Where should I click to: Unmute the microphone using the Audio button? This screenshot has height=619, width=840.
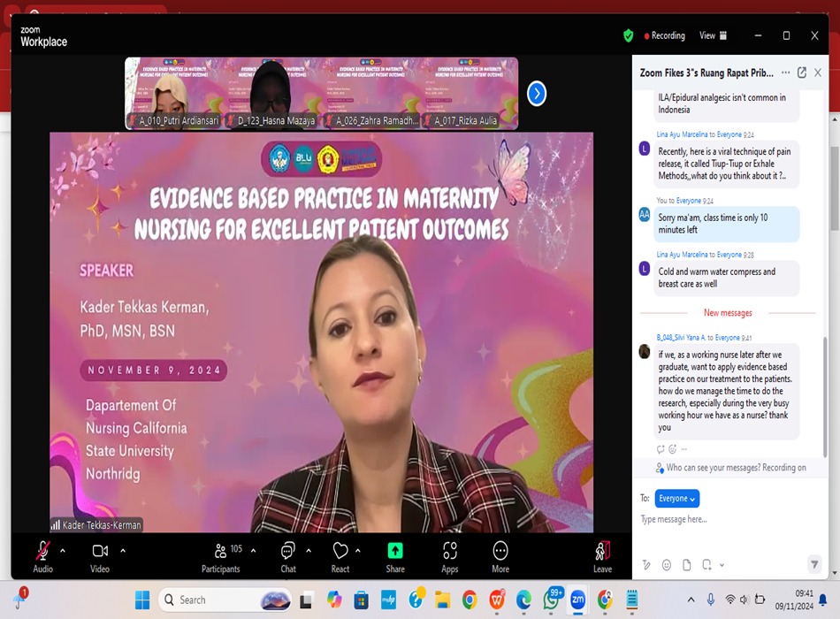(42, 556)
